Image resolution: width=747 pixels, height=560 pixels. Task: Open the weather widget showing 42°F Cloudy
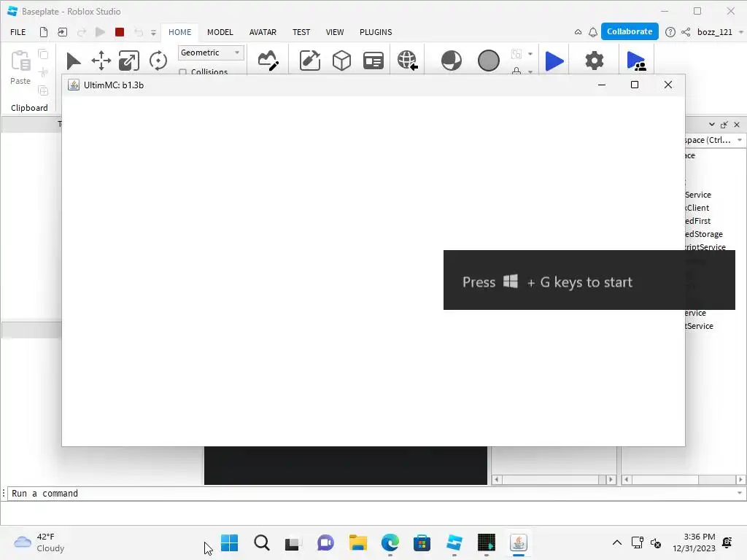click(39, 542)
